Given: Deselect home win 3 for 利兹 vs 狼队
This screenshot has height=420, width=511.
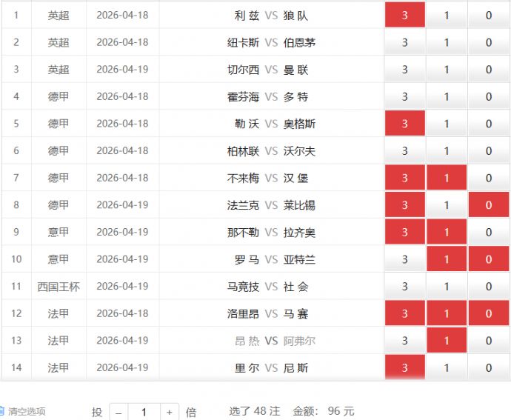Looking at the screenshot, I should [404, 16].
